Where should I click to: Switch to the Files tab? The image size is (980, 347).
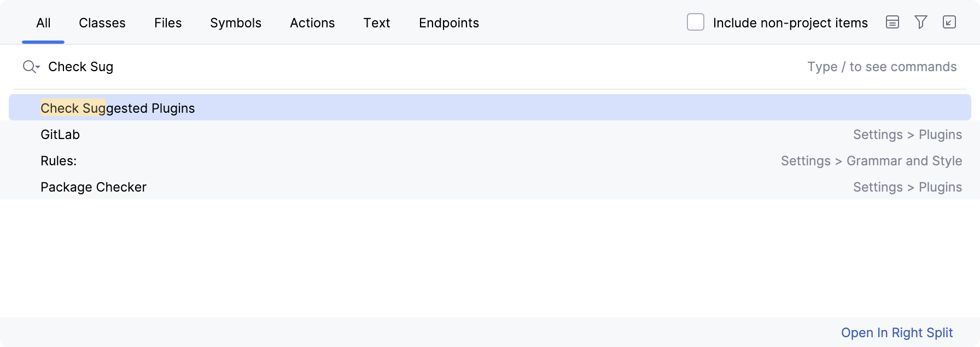167,23
